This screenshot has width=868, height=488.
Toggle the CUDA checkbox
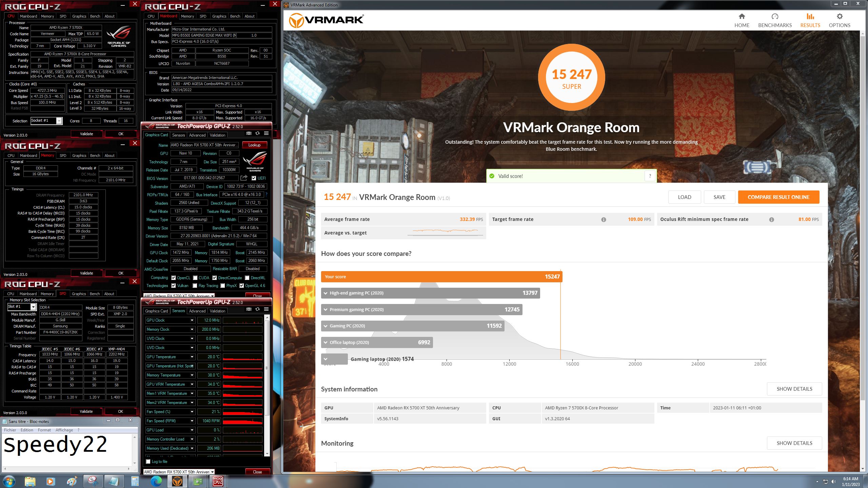(195, 278)
